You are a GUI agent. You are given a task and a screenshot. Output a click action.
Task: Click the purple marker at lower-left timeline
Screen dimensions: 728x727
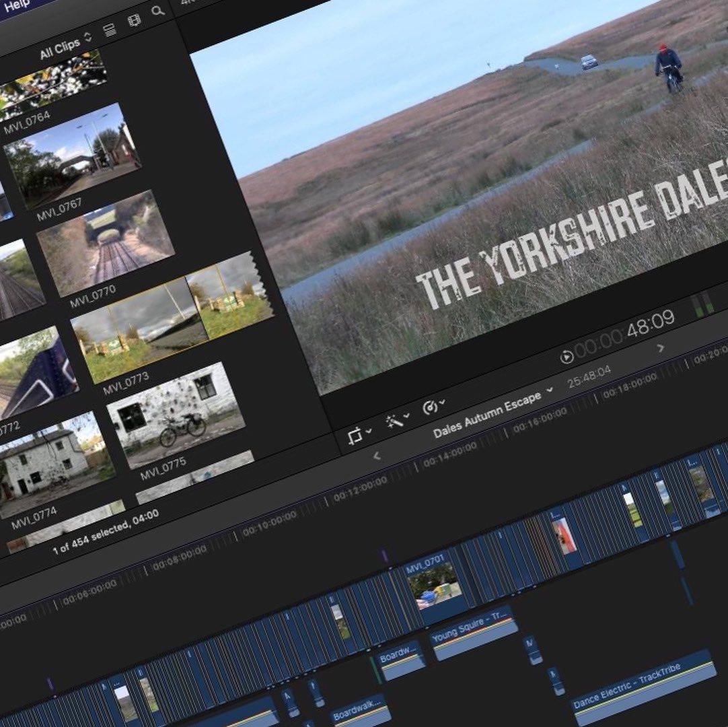[x=50, y=685]
